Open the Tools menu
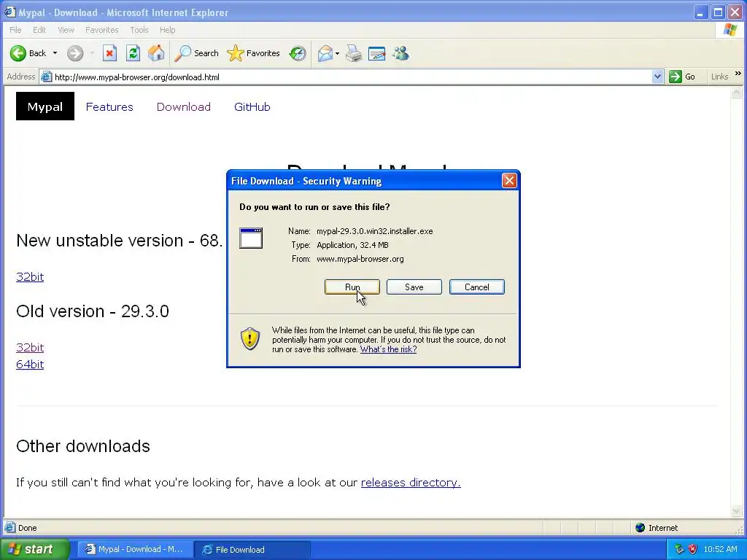Image resolution: width=747 pixels, height=560 pixels. click(139, 30)
